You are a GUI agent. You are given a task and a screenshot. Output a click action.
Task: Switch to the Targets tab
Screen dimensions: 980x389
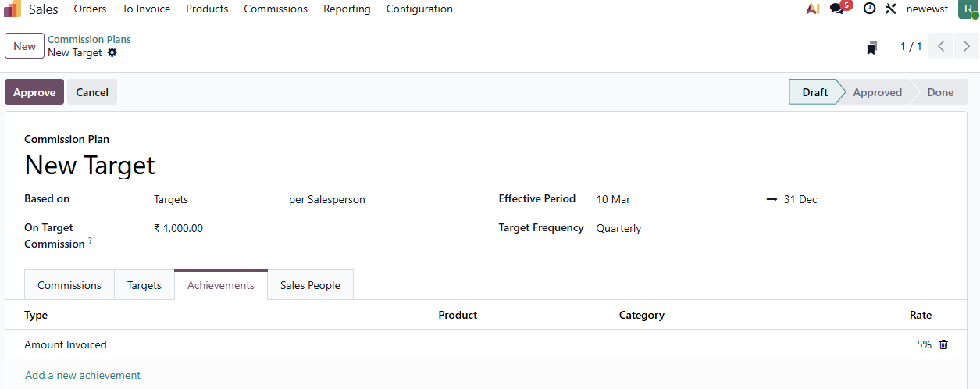pyautogui.click(x=144, y=285)
